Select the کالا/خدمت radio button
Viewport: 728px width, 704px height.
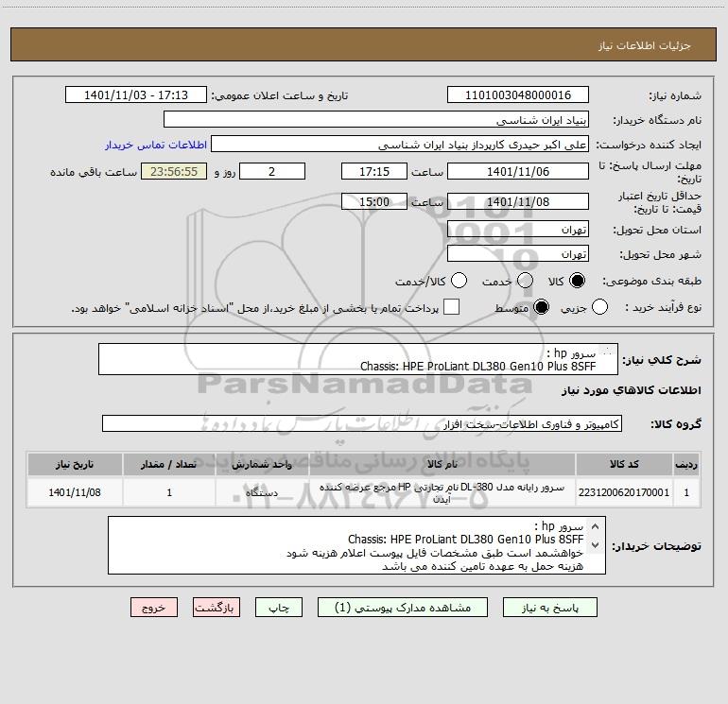(459, 281)
